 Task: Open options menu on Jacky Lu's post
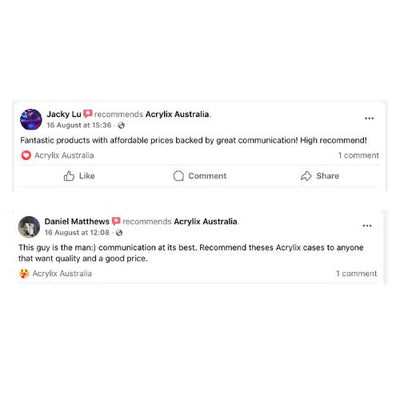click(x=369, y=118)
